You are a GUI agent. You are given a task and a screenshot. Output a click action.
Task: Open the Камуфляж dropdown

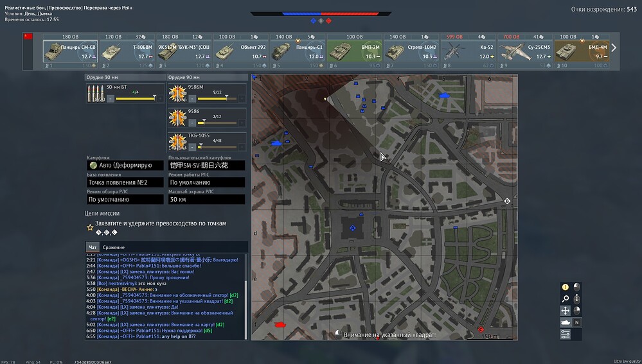point(125,165)
